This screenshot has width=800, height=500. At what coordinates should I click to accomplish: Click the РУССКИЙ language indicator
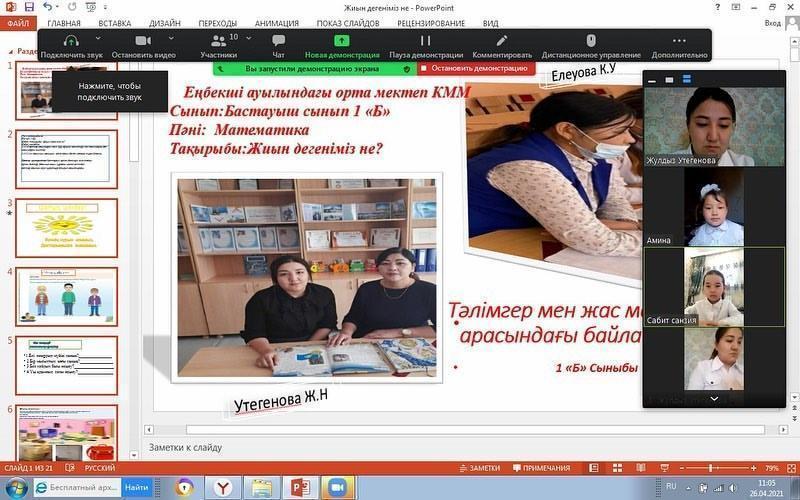tap(99, 468)
